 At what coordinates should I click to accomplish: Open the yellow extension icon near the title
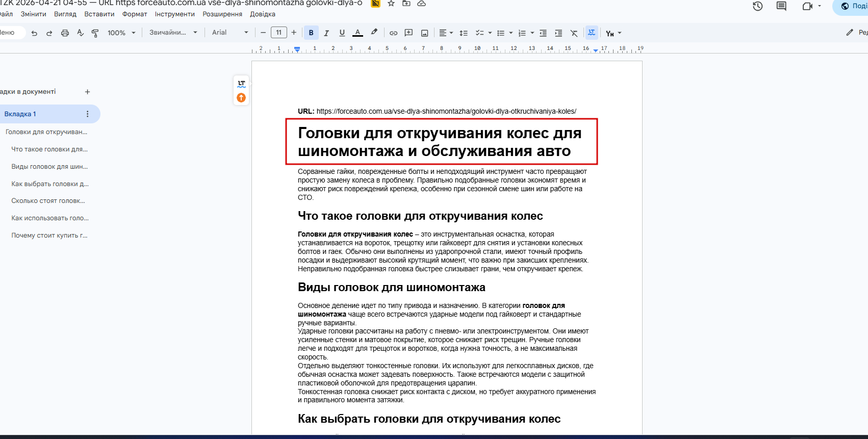[375, 3]
